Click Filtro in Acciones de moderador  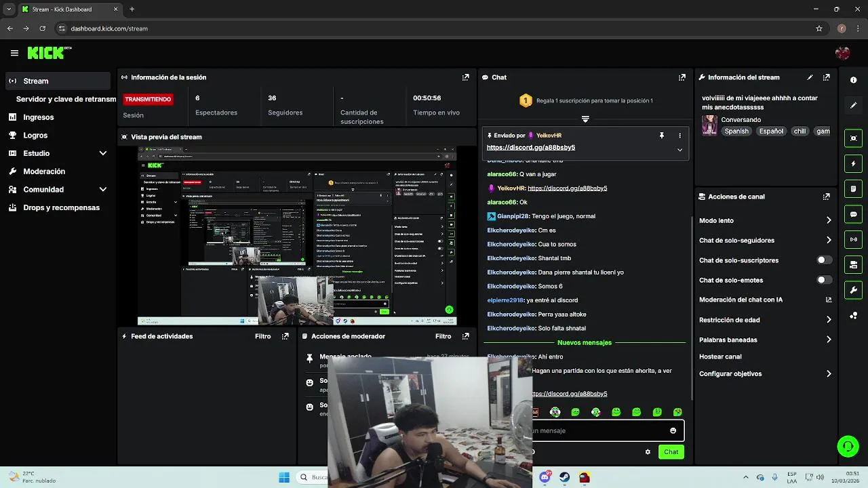pos(443,336)
